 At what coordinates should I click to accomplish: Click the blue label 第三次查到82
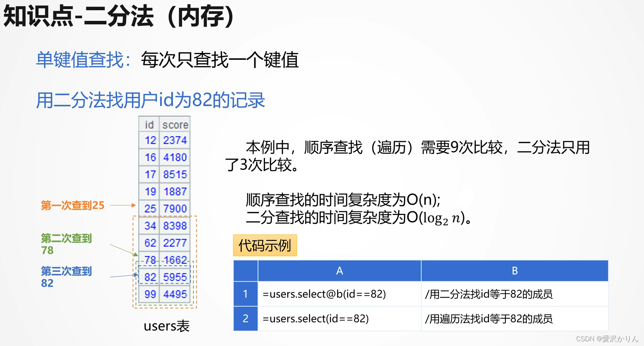pyautogui.click(x=66, y=277)
